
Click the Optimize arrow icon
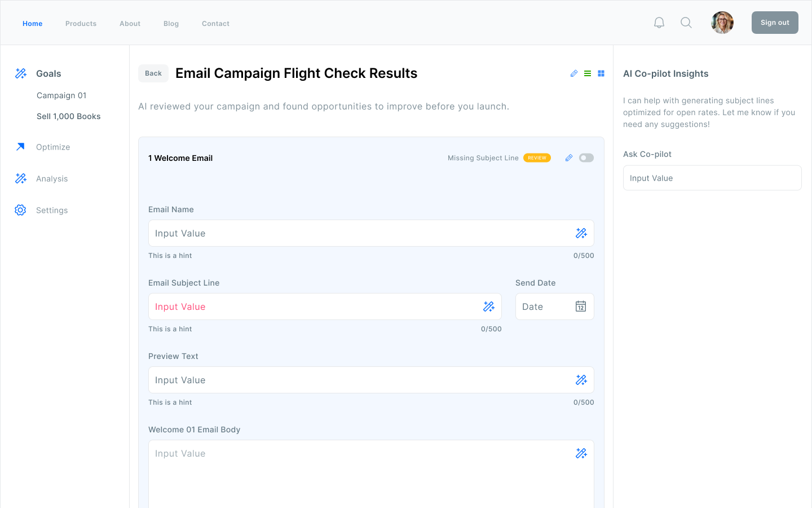tap(21, 147)
